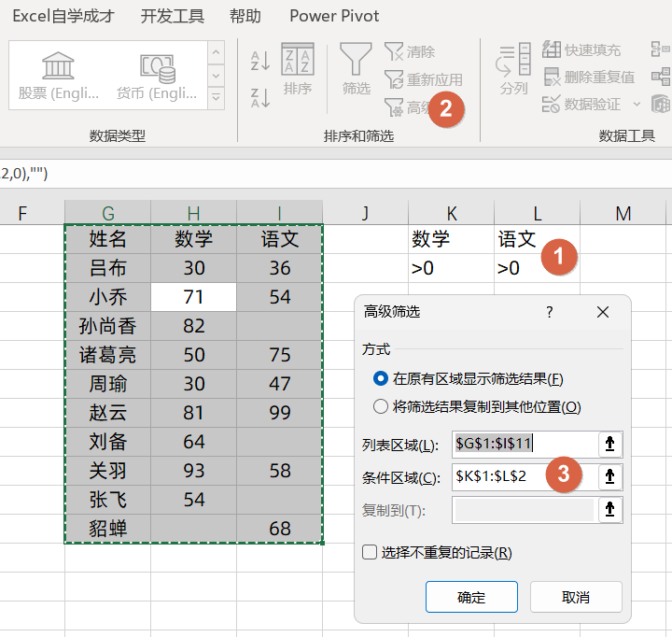Click cell containing 吕布

click(107, 268)
